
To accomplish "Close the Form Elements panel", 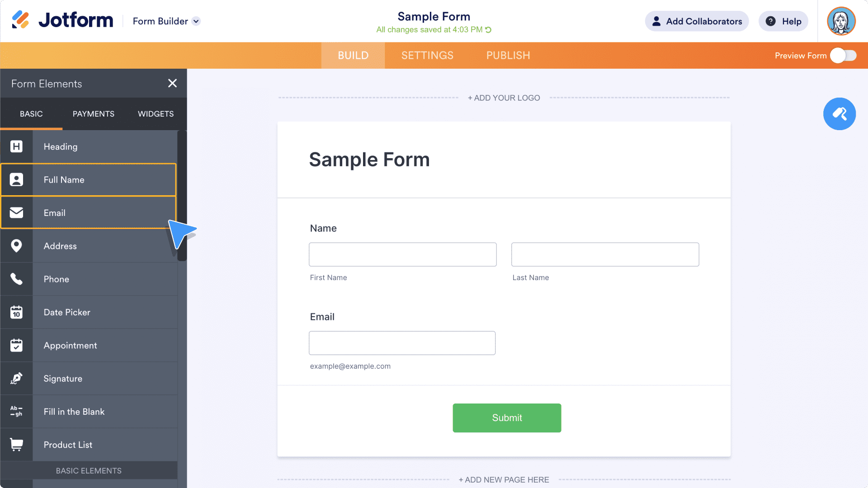I will pos(173,84).
